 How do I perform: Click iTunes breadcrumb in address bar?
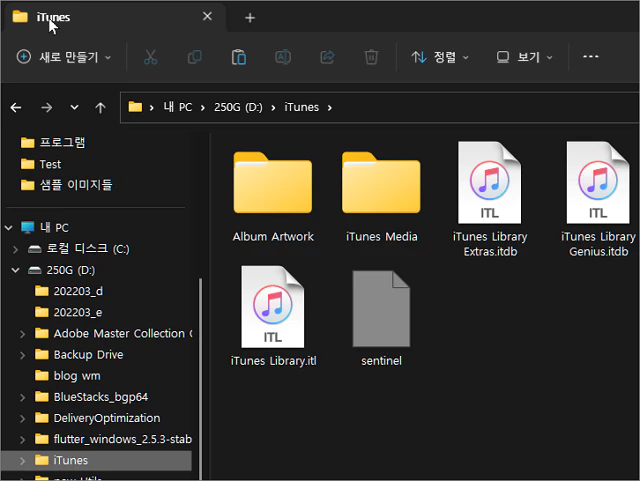tap(302, 107)
